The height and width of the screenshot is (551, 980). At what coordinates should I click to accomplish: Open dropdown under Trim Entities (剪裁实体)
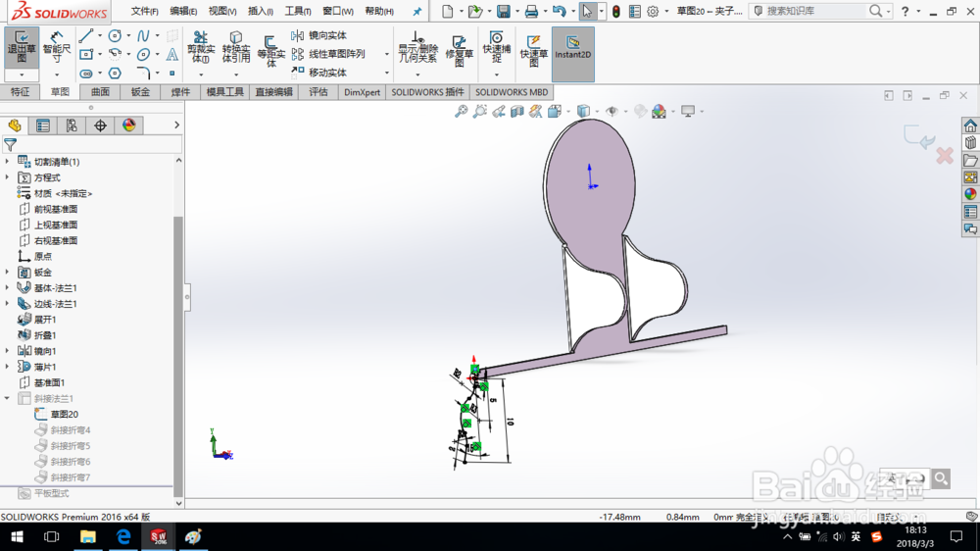201,75
